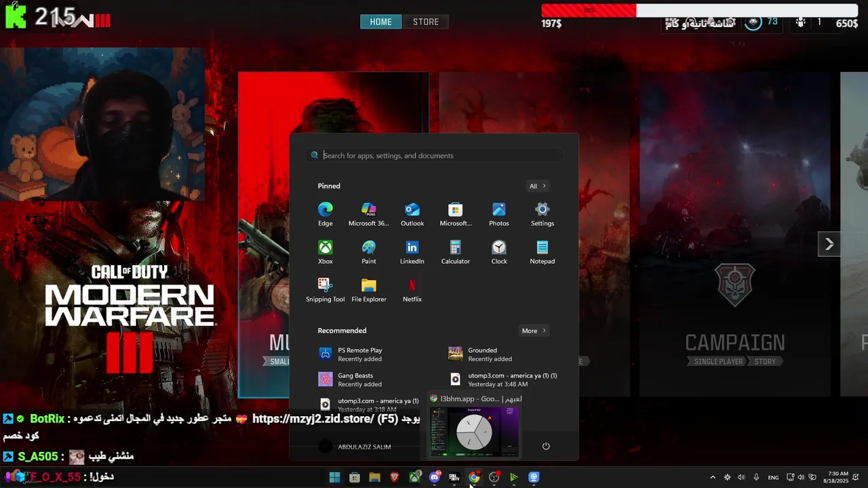This screenshot has height=488, width=868.
Task: Open utomp3.com file from Yesterday 3:48 AM
Action: point(502,380)
